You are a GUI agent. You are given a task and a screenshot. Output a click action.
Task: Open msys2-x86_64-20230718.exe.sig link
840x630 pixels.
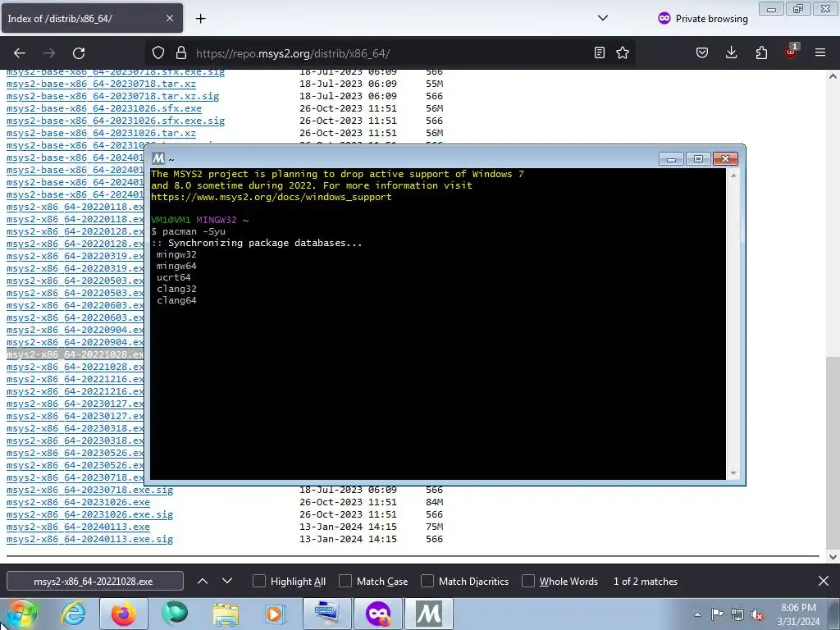89,490
